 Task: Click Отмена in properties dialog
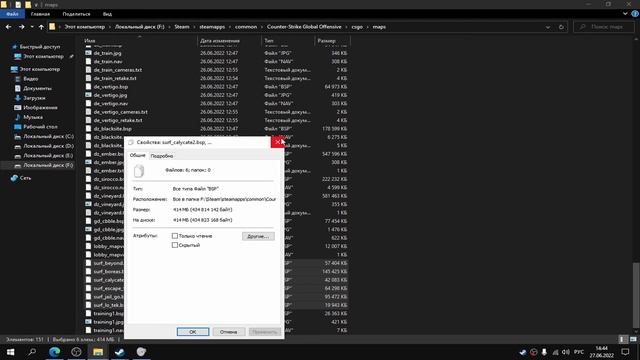pyautogui.click(x=229, y=332)
